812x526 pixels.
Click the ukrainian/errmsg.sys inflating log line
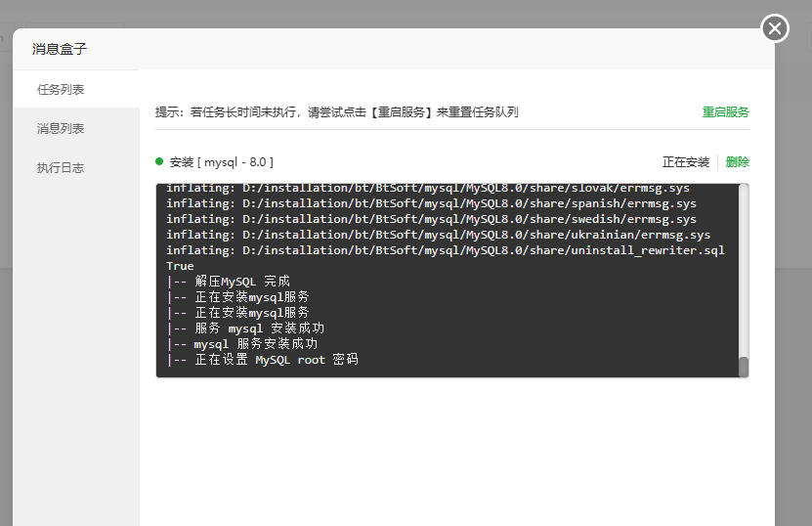[x=439, y=235]
